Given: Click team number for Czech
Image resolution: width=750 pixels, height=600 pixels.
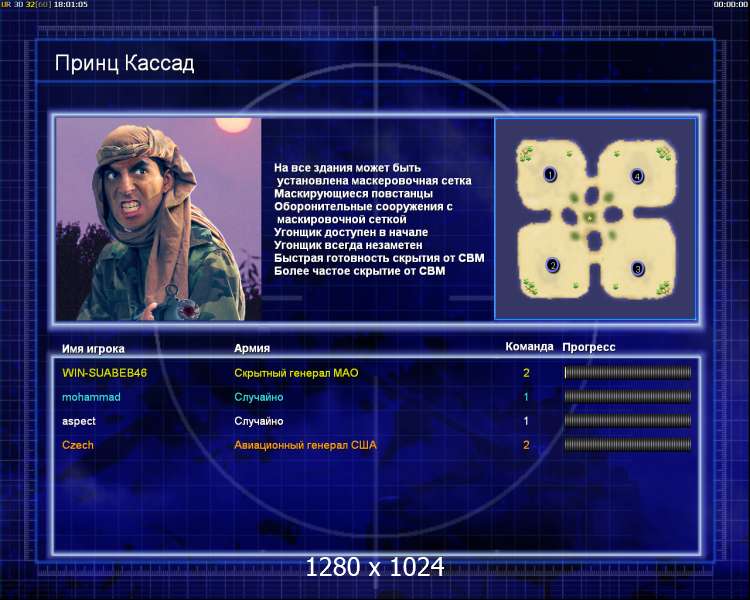Looking at the screenshot, I should click(x=526, y=445).
